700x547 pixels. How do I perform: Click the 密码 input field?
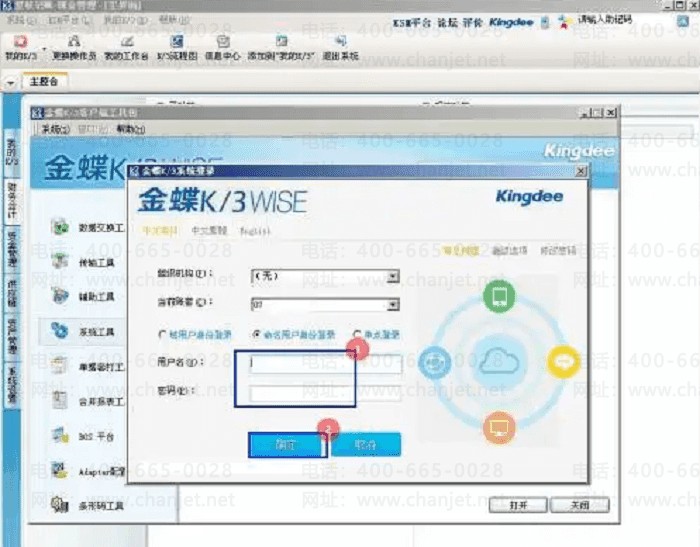click(x=326, y=393)
